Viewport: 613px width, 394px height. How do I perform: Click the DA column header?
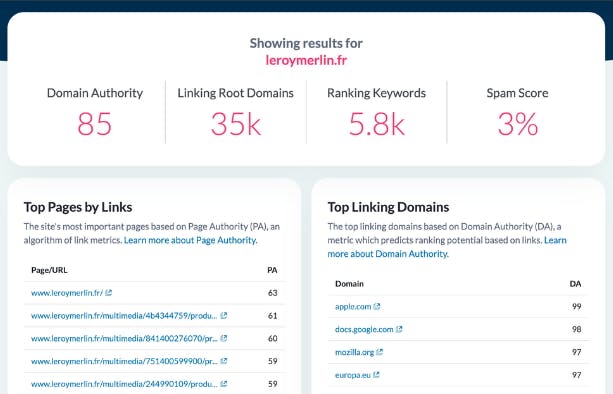click(x=575, y=284)
